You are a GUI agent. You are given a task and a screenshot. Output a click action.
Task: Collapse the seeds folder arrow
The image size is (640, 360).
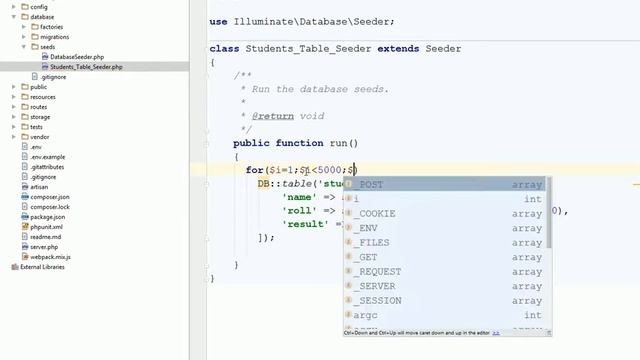coord(24,47)
